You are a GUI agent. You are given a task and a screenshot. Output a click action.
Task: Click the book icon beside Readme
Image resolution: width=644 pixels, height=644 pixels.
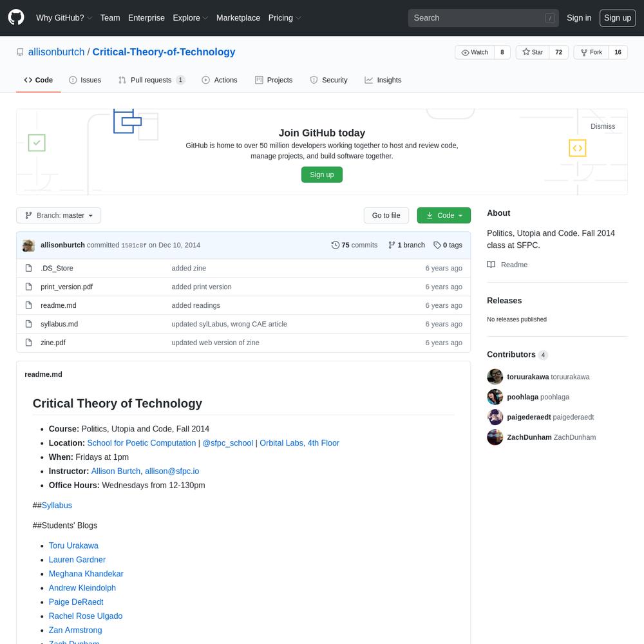(491, 265)
